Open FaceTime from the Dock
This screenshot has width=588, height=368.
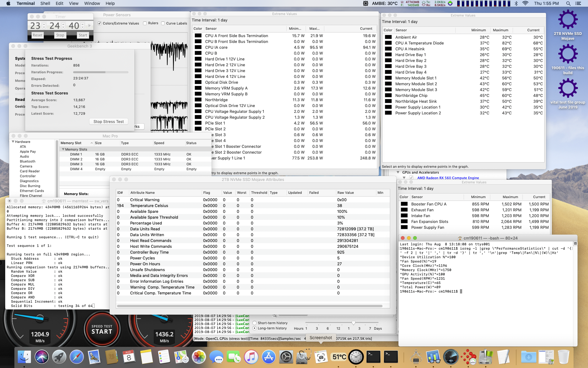(234, 357)
